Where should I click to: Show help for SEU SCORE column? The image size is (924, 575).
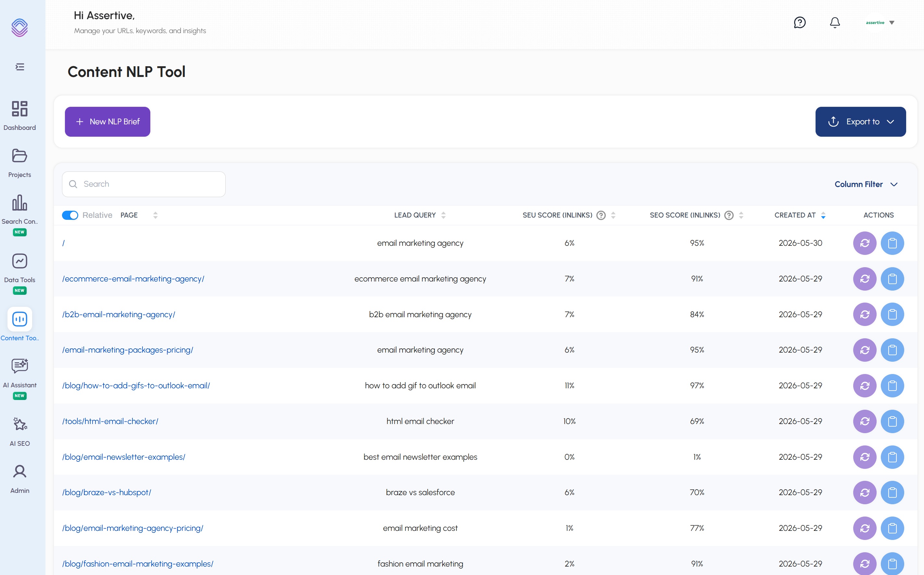601,215
